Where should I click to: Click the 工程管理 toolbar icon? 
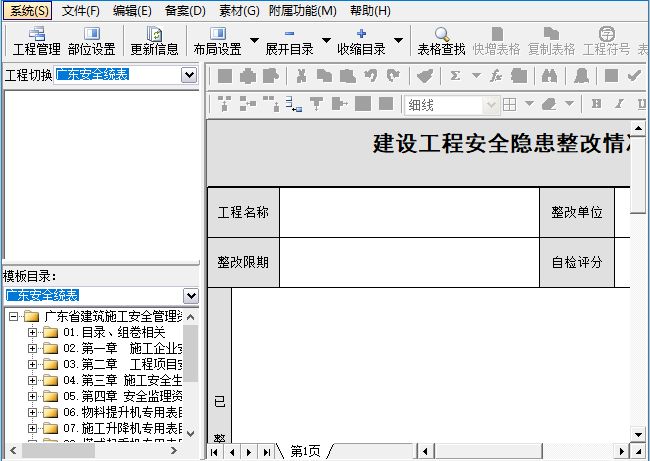click(36, 41)
